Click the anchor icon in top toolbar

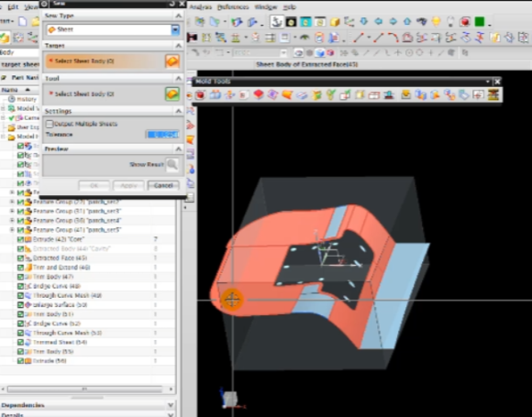point(277,22)
